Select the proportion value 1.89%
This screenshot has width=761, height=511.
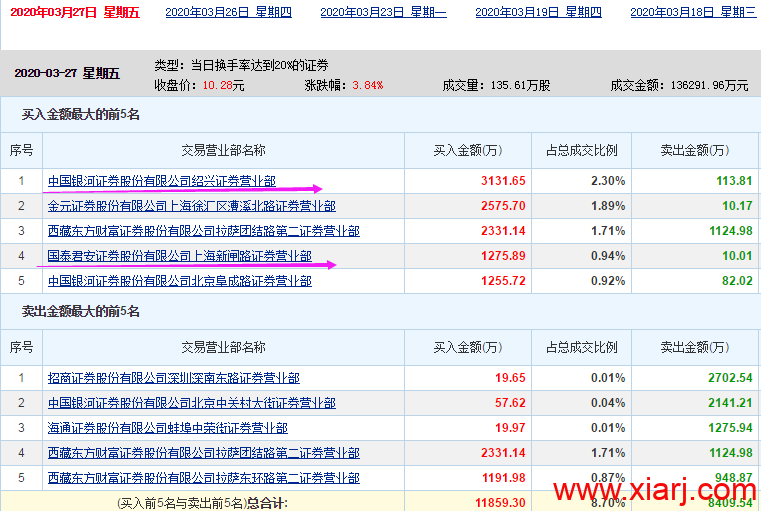[x=608, y=206]
